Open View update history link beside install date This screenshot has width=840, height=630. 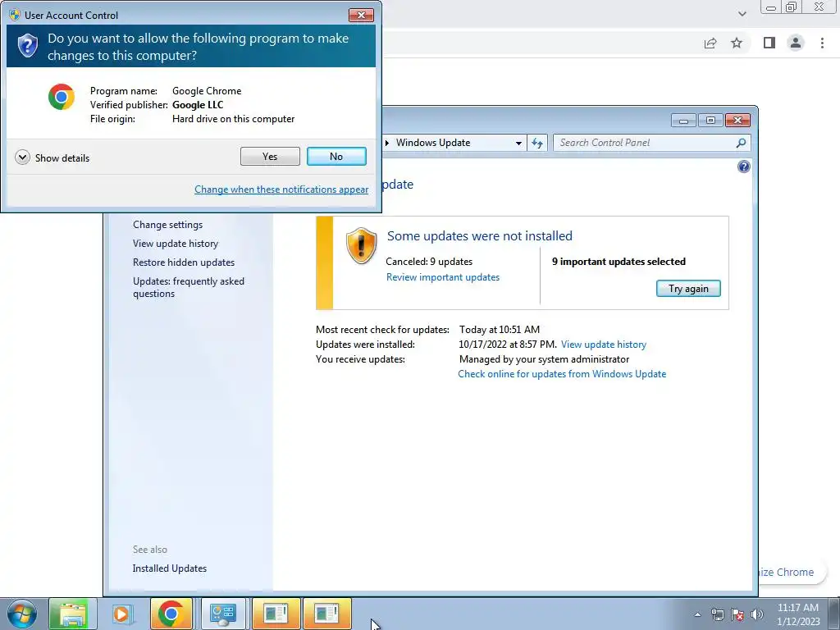pyautogui.click(x=604, y=345)
